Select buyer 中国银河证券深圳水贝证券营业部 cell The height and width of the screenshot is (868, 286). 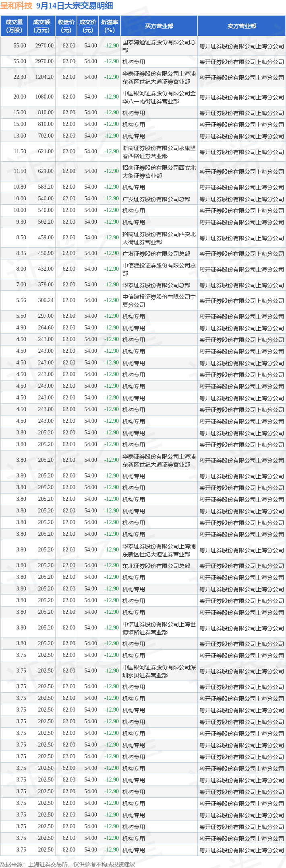tap(159, 671)
